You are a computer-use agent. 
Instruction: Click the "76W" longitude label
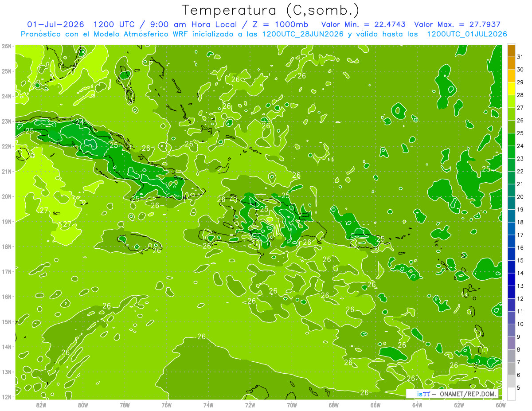(166, 405)
